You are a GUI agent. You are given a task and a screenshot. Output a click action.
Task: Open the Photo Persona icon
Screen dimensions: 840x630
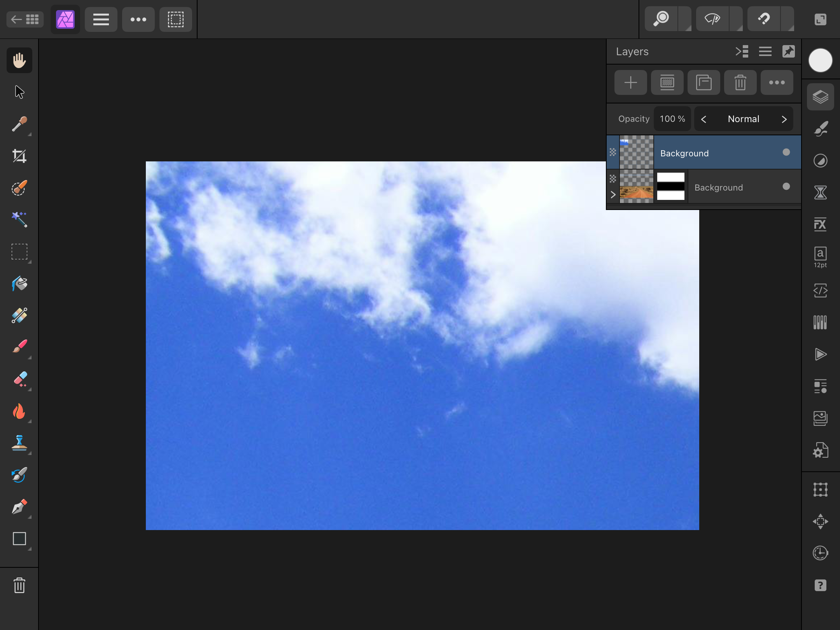pos(65,19)
